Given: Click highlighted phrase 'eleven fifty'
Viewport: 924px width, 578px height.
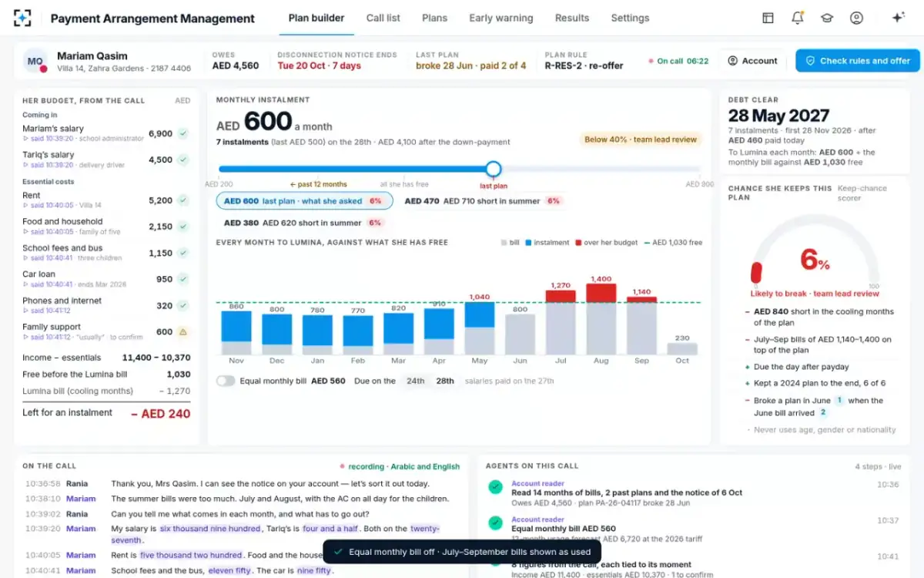Looking at the screenshot, I should tap(229, 570).
